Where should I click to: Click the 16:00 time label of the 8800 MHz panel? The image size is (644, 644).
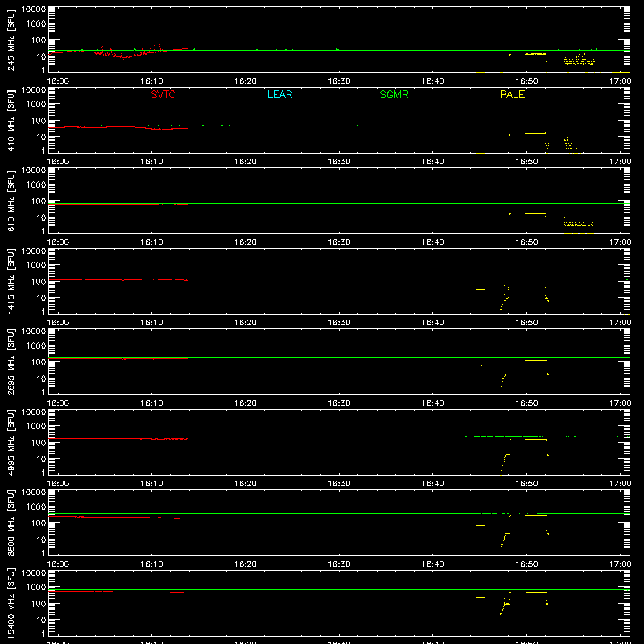pyautogui.click(x=58, y=564)
